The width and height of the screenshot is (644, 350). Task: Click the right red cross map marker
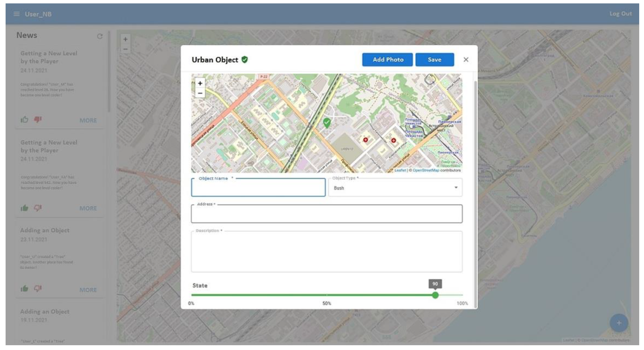click(394, 140)
